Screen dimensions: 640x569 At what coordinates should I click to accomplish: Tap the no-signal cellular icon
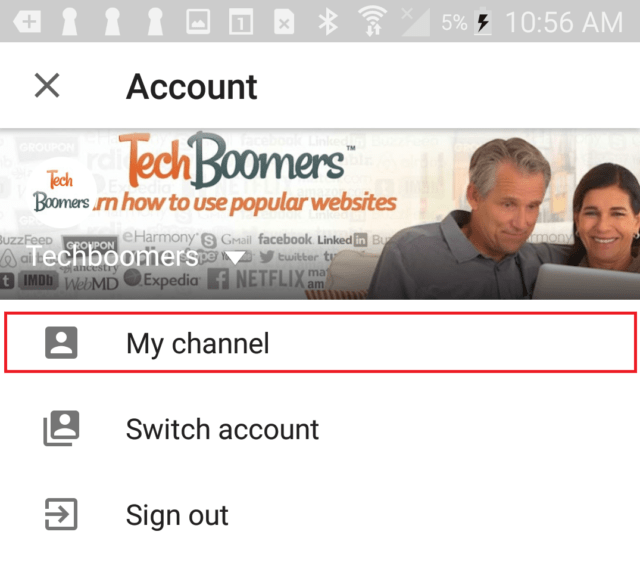click(415, 22)
